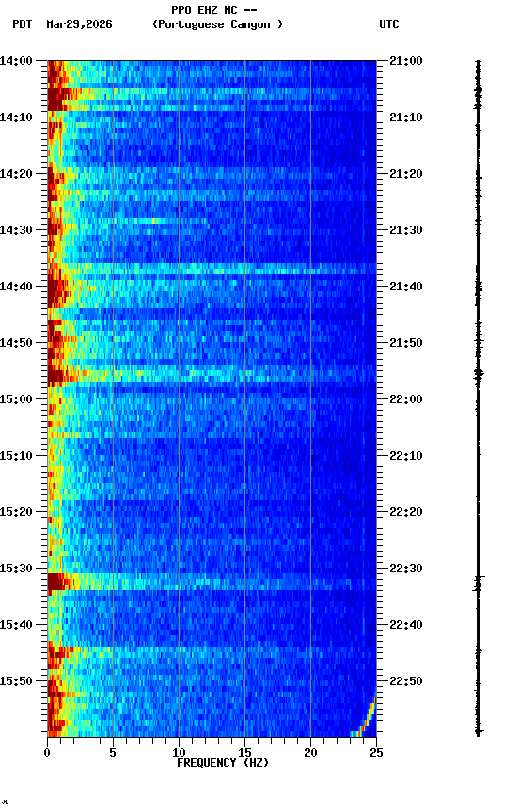
Task: Click the '14:10' PDT time label
Action: [16, 117]
